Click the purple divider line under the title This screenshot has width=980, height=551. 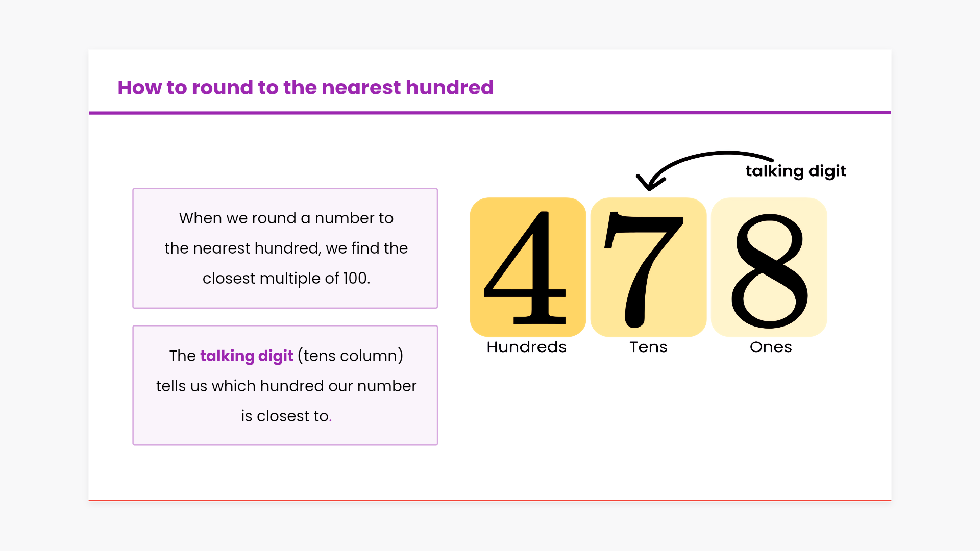pyautogui.click(x=490, y=113)
